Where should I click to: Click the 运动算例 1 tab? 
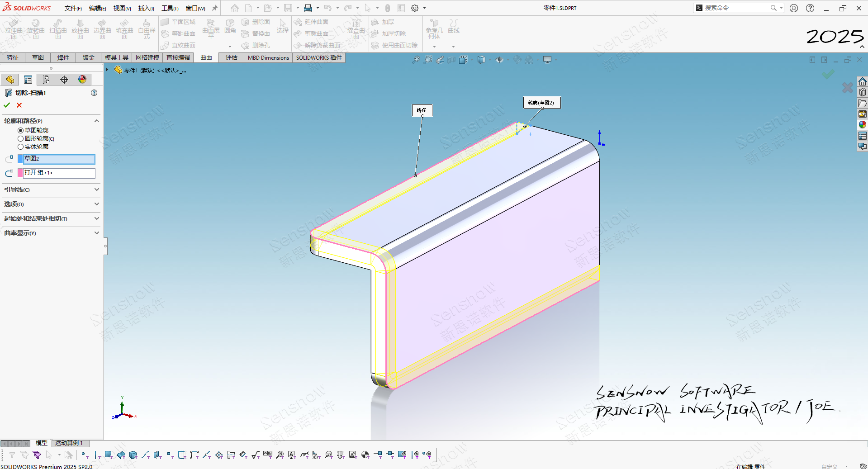tap(69, 443)
